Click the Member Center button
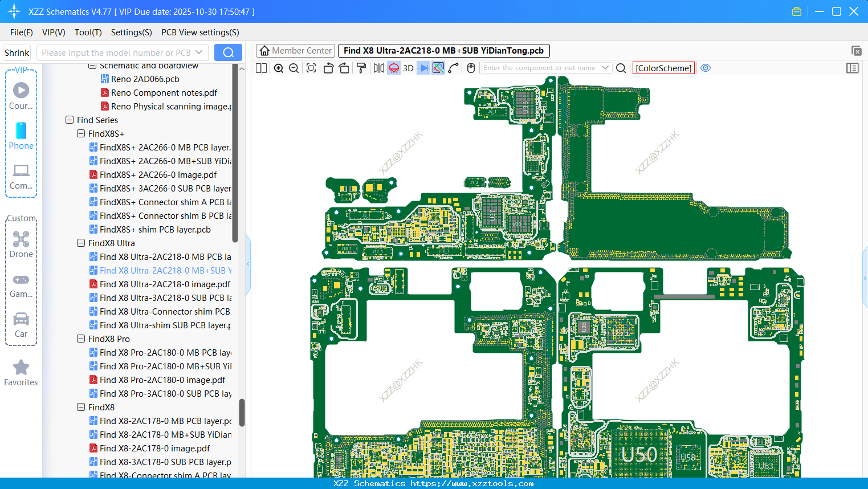868x489 pixels. coord(295,51)
